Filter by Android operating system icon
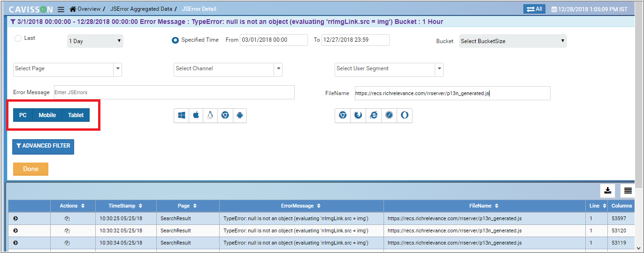The image size is (644, 253). [239, 115]
